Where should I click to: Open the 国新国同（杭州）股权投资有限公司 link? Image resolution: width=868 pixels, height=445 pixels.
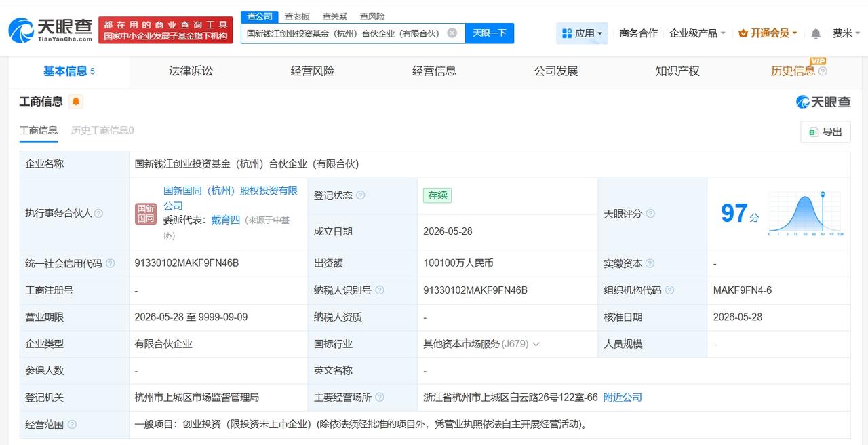point(231,198)
